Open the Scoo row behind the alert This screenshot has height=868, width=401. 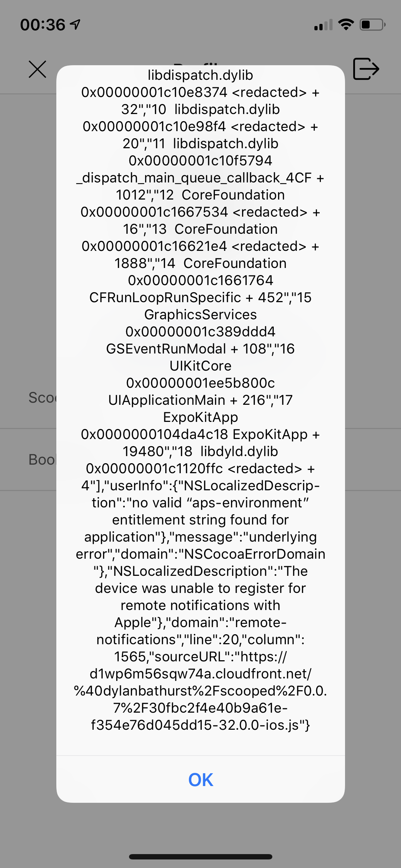coord(43,398)
